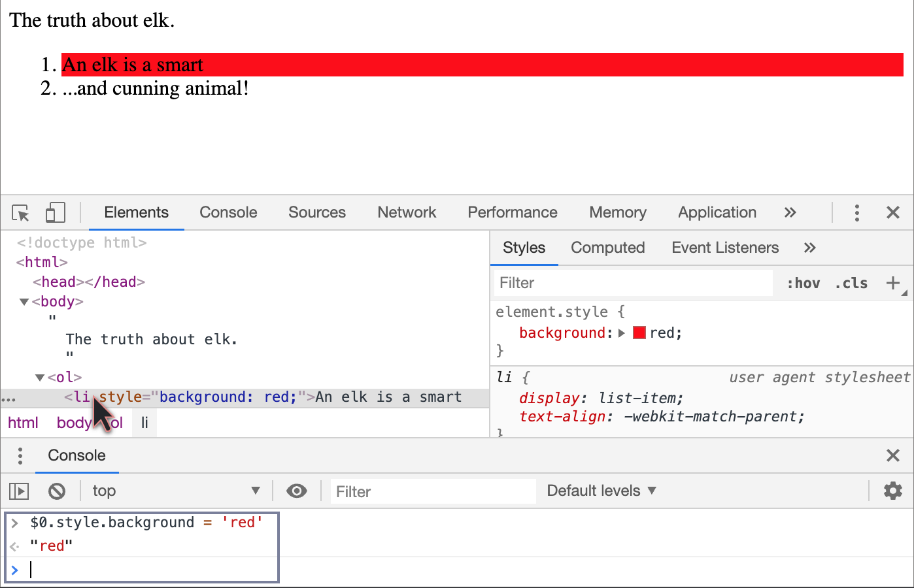
Task: Toggle the device toolbar icon
Action: 55,213
